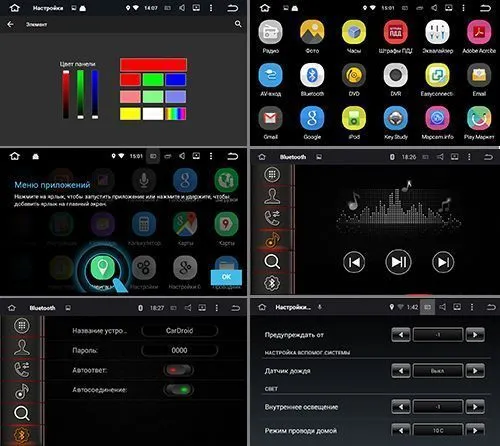The image size is (500, 446).
Task: Edit the CarDroid device name field
Action: coord(180,331)
